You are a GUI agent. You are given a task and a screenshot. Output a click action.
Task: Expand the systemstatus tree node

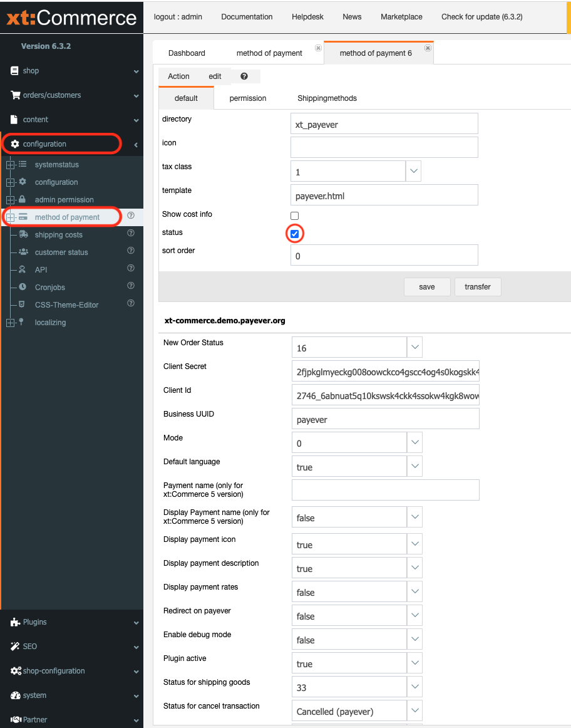(x=10, y=165)
